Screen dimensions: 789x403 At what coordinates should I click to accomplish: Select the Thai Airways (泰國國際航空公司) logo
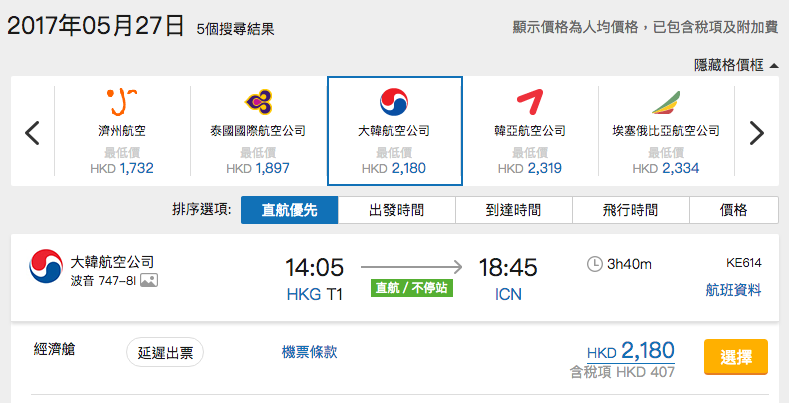click(258, 102)
